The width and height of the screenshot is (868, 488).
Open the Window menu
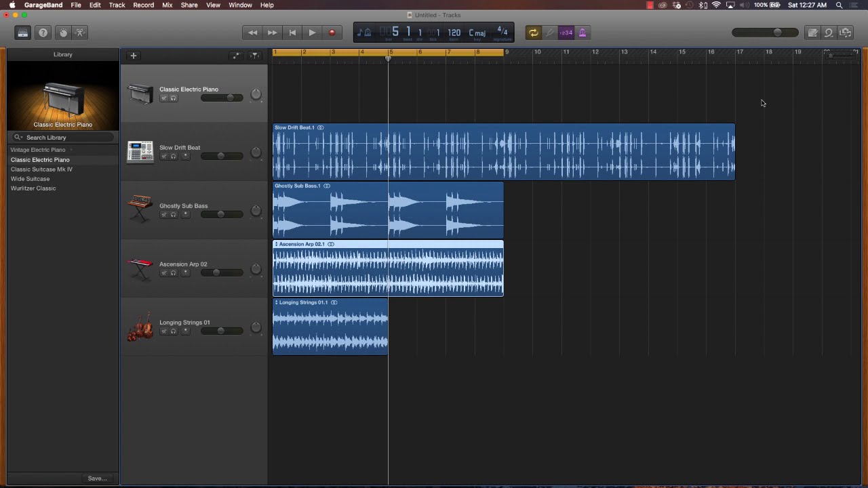tap(240, 5)
